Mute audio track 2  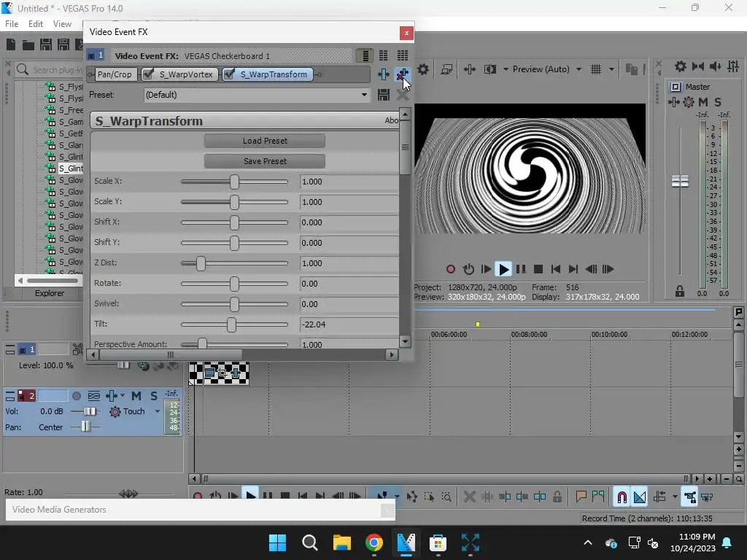[x=136, y=396]
